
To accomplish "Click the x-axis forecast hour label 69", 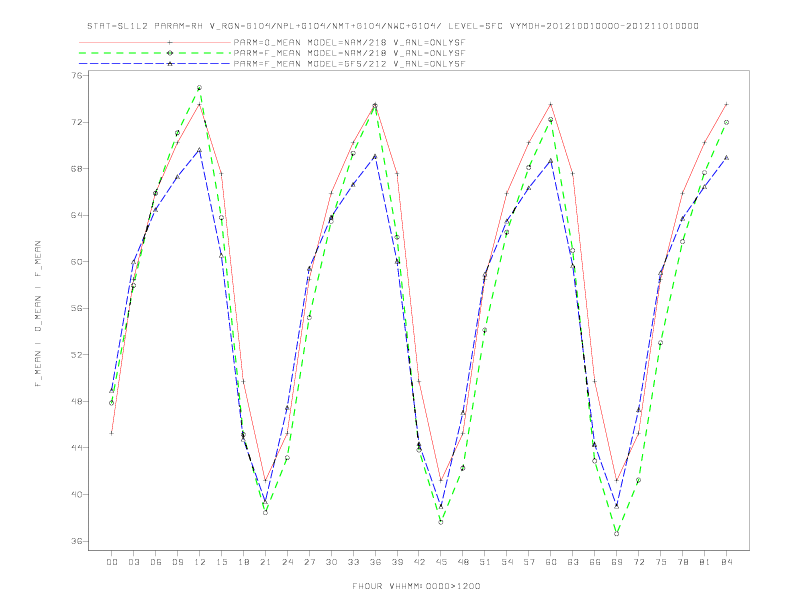I will coord(617,562).
